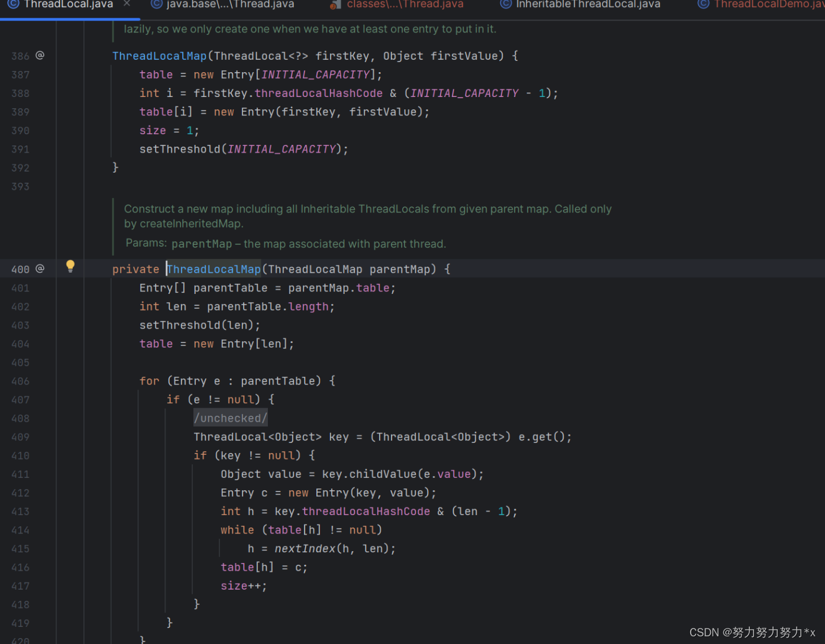This screenshot has width=825, height=644.
Task: Click highlighted ThreadLocalMap on line 400
Action: (x=213, y=269)
